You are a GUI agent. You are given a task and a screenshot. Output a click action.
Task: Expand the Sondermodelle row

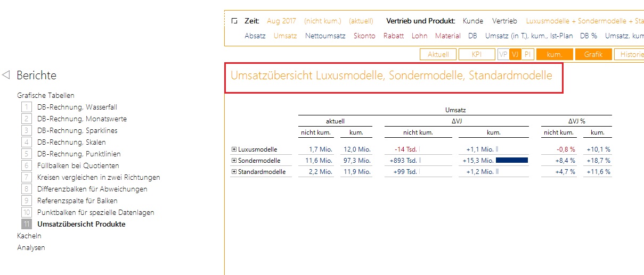234,161
